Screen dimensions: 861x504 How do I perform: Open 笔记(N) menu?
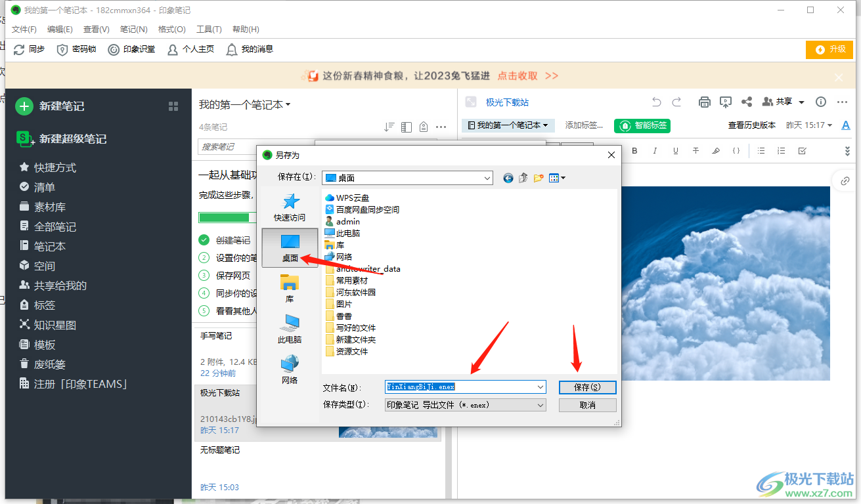(134, 30)
